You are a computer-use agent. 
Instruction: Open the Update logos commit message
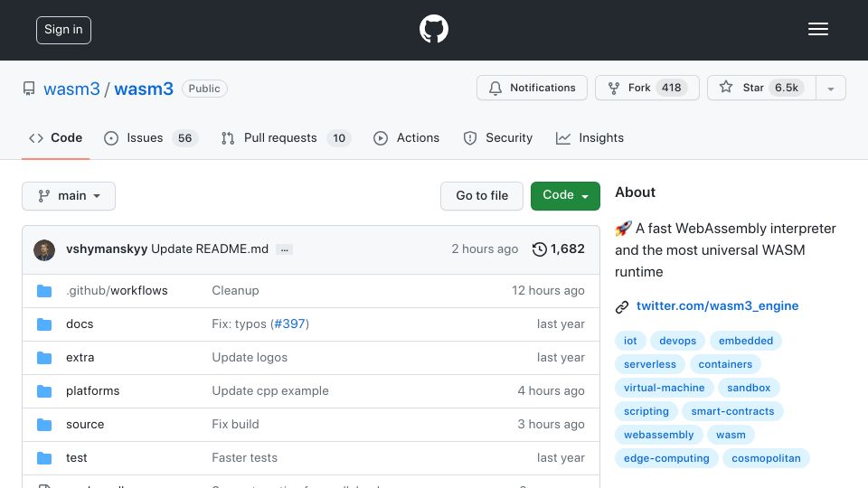click(x=250, y=358)
